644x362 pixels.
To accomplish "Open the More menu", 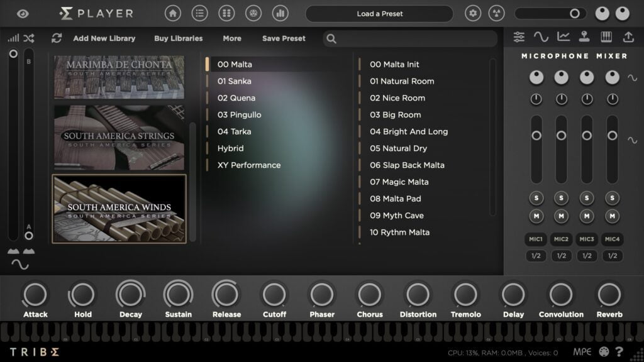I will (x=231, y=38).
